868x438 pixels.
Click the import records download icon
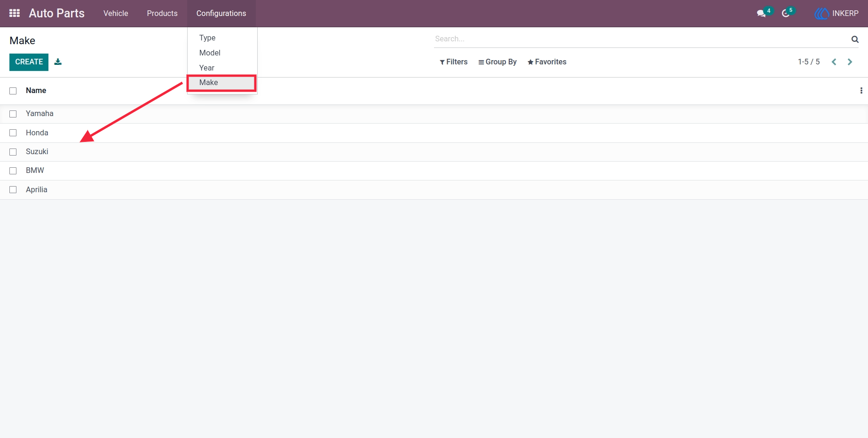58,62
